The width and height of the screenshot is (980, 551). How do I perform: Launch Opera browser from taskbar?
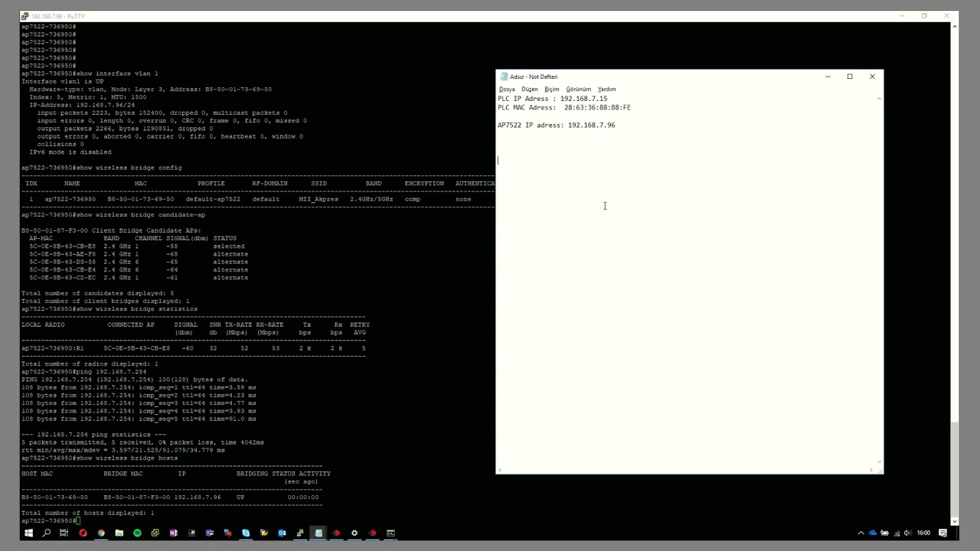click(83, 533)
